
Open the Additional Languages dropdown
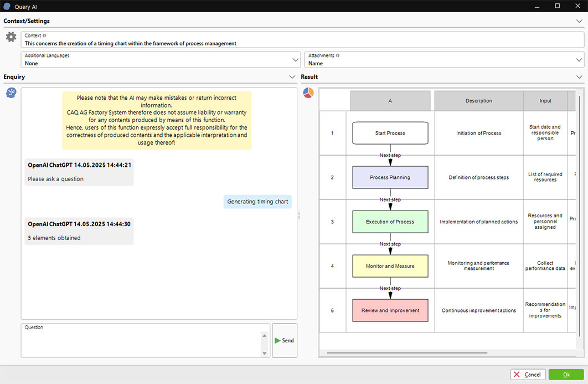[161, 60]
